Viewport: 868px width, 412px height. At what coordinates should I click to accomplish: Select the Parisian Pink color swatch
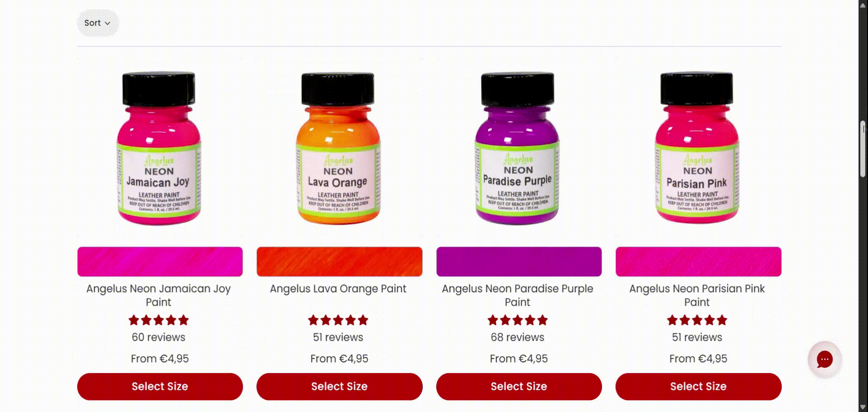(698, 262)
